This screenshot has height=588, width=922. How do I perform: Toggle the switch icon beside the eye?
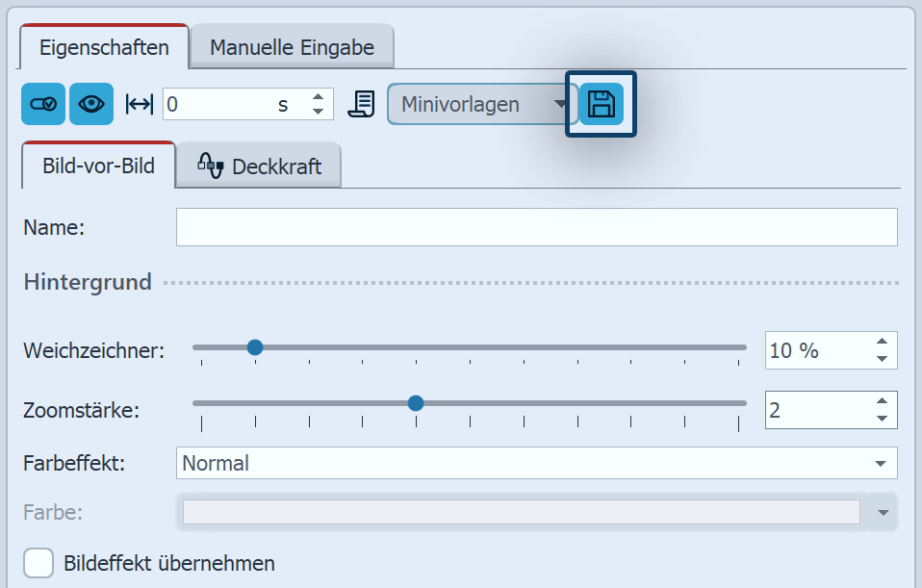[x=43, y=104]
